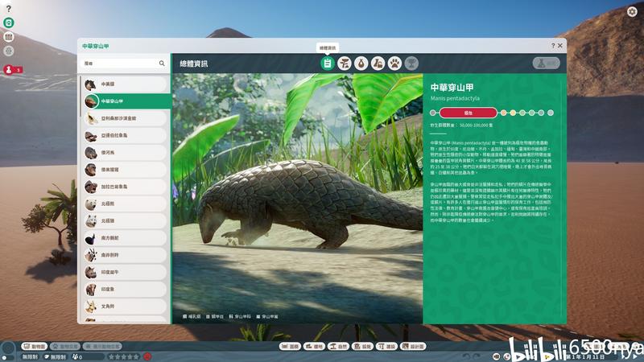Click the first 無限制 money indicator

(x=30, y=357)
